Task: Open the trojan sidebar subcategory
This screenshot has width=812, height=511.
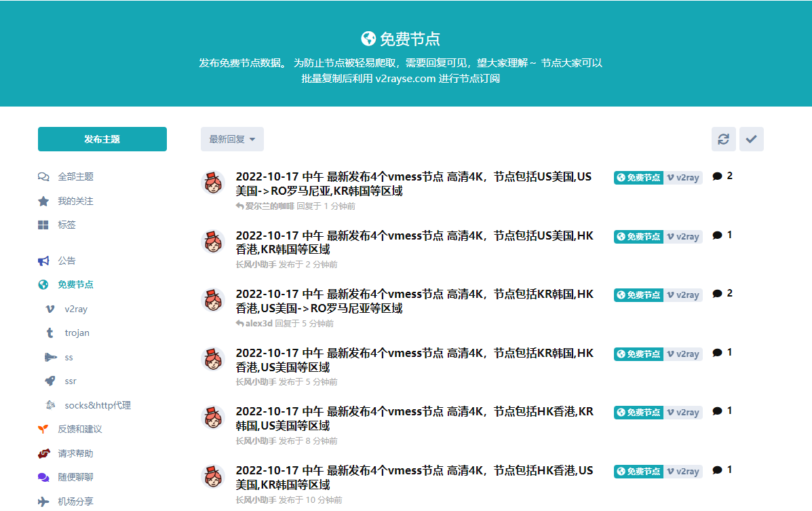Action: [77, 333]
